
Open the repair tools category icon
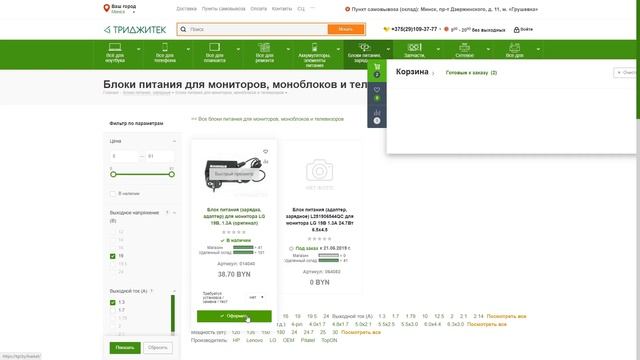[x=264, y=47]
